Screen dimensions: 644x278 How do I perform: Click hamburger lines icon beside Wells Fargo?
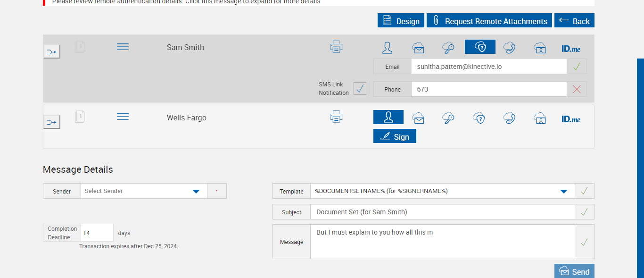click(x=123, y=117)
